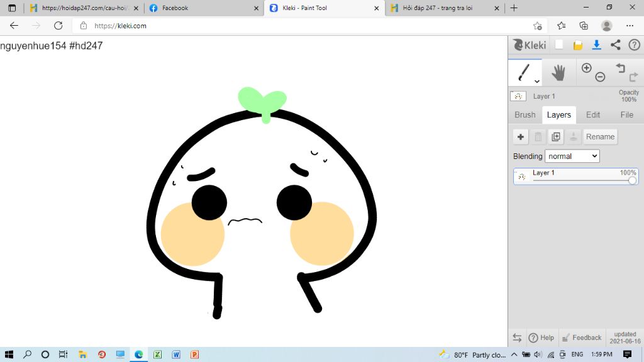Switch to the File tab
644x362 pixels.
(627, 115)
